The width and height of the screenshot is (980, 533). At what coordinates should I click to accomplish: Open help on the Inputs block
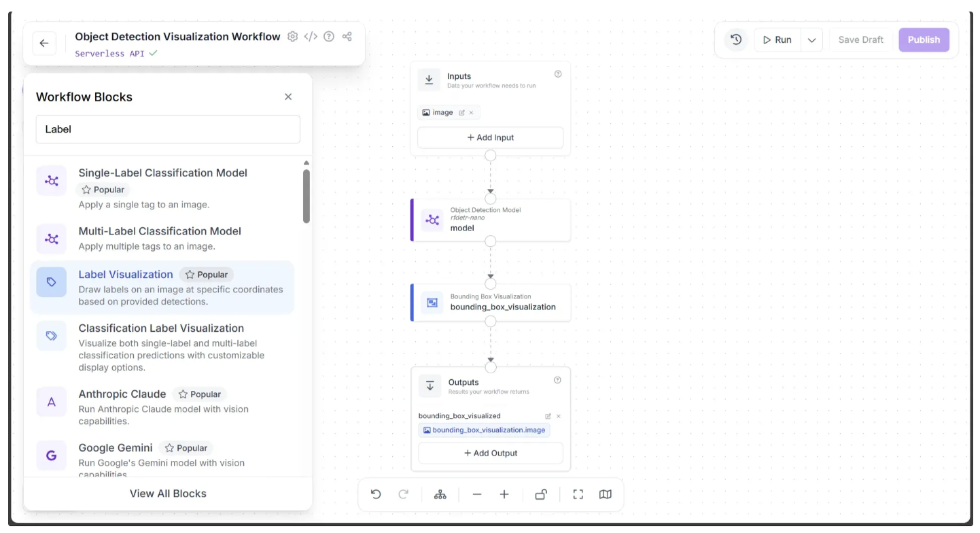[x=558, y=74]
